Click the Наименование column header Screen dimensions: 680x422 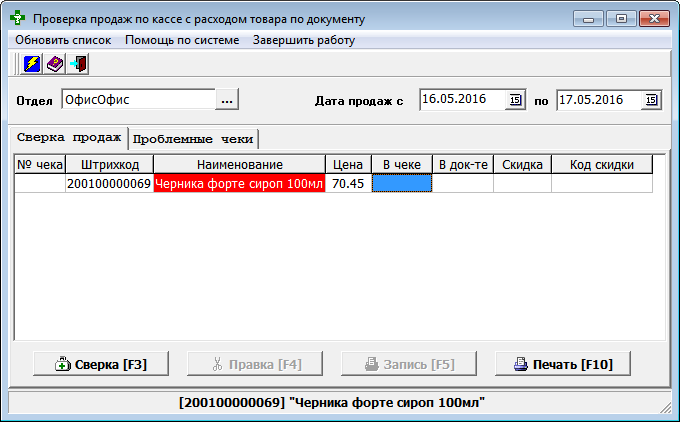coord(239,165)
